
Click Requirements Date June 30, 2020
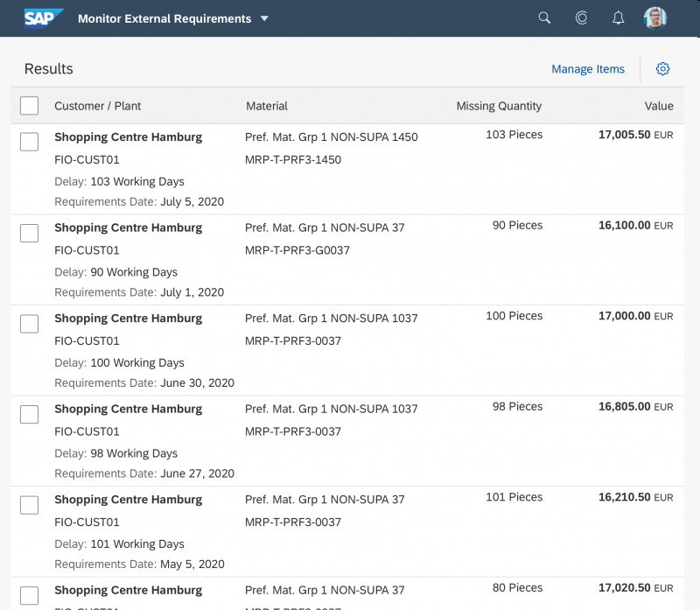pos(144,383)
